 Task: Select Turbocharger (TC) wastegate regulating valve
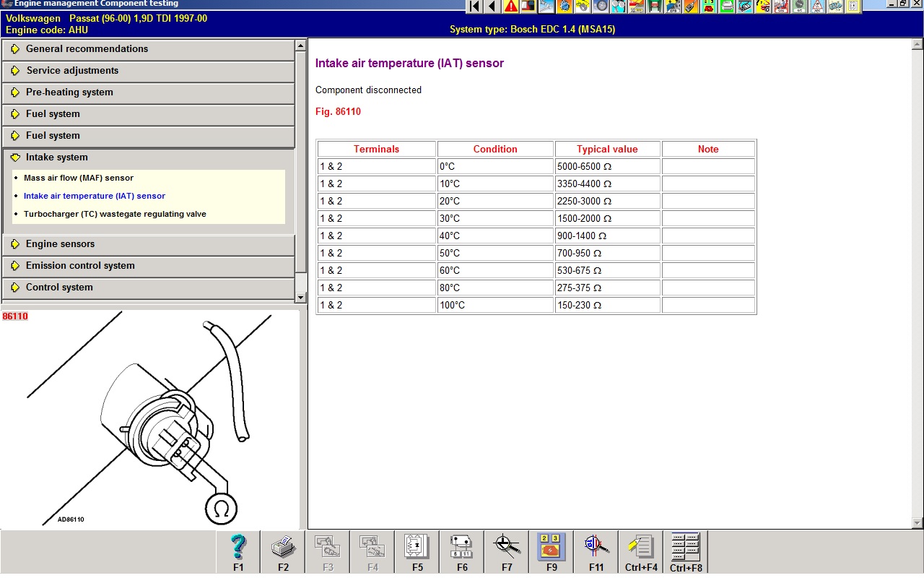[115, 214]
